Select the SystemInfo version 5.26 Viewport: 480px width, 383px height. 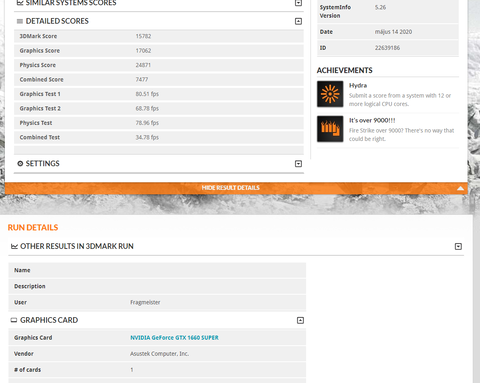click(380, 7)
